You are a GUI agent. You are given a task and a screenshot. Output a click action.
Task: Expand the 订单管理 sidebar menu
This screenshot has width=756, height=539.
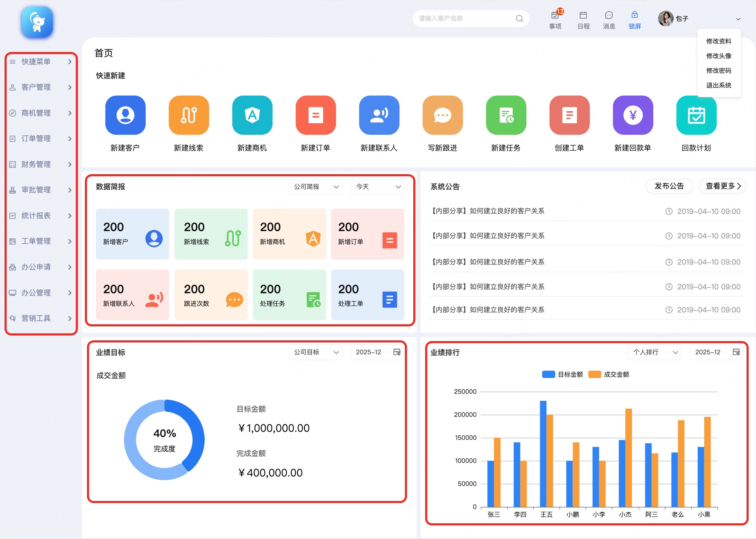click(x=41, y=139)
